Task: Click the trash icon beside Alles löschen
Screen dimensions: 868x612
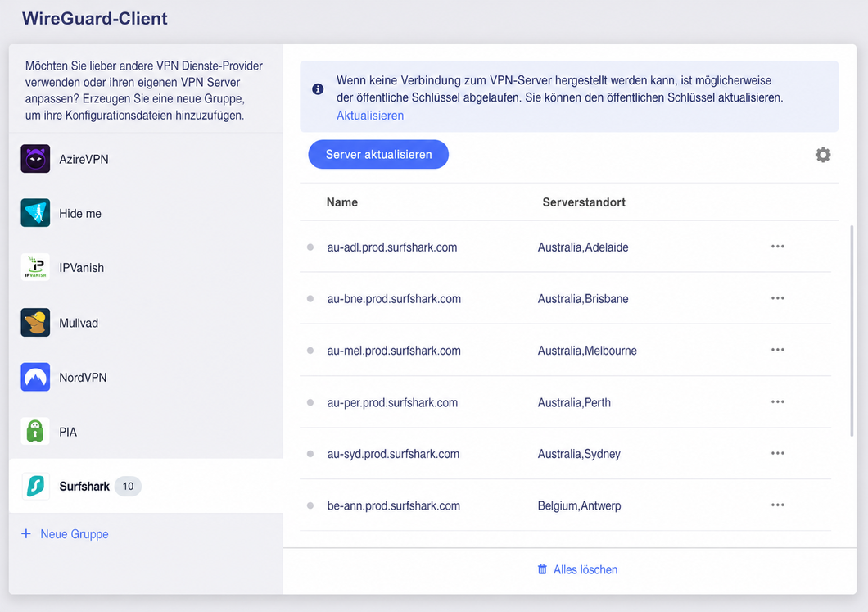Action: pyautogui.click(x=542, y=569)
